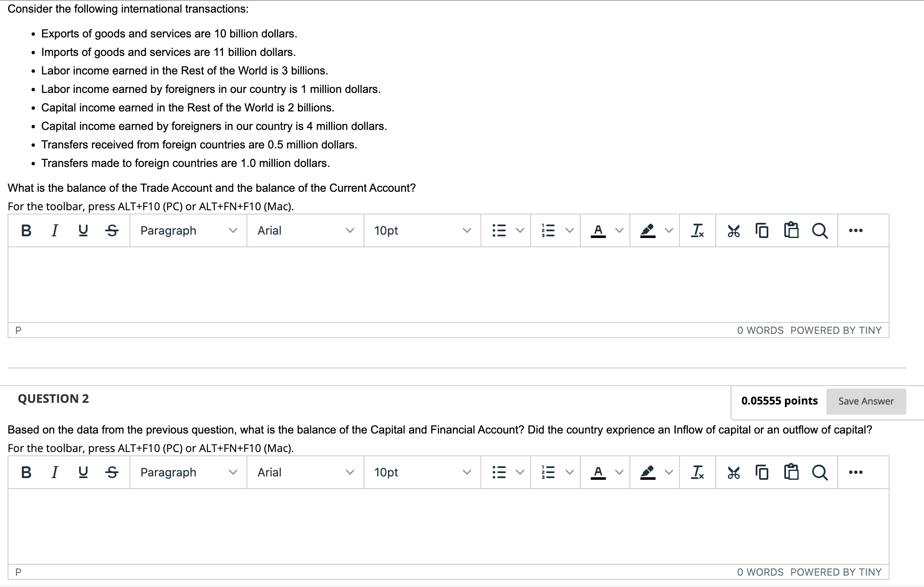Click Copy icon in first editor toolbar
The width and height of the screenshot is (924, 587).
coord(762,230)
